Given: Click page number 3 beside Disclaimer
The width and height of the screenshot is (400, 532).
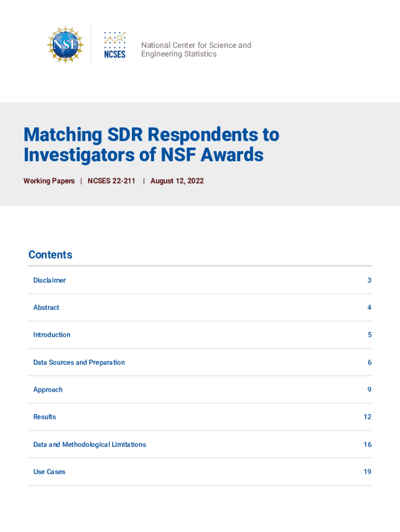Looking at the screenshot, I should (369, 280).
